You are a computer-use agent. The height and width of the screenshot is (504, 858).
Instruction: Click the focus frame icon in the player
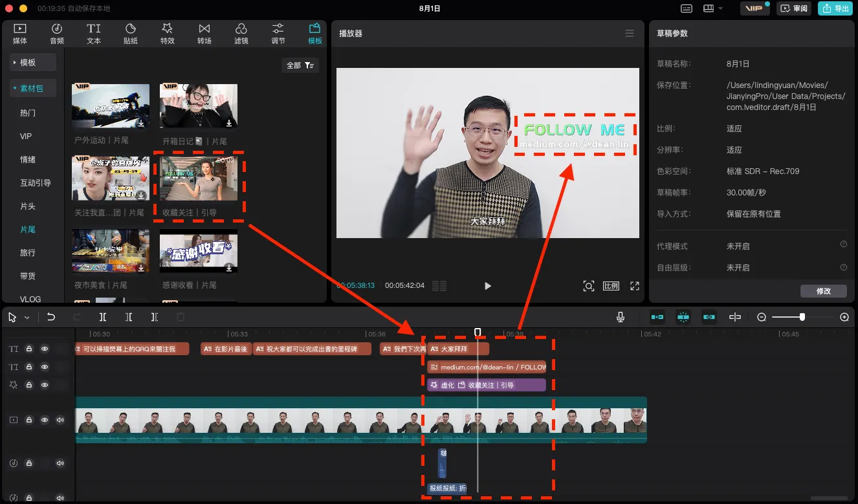[x=588, y=286]
